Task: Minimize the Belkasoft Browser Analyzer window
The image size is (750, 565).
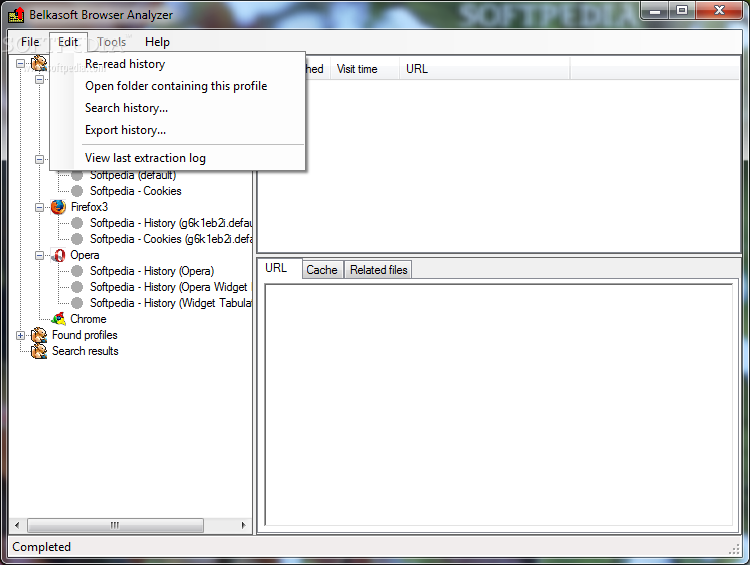Action: tap(655, 11)
